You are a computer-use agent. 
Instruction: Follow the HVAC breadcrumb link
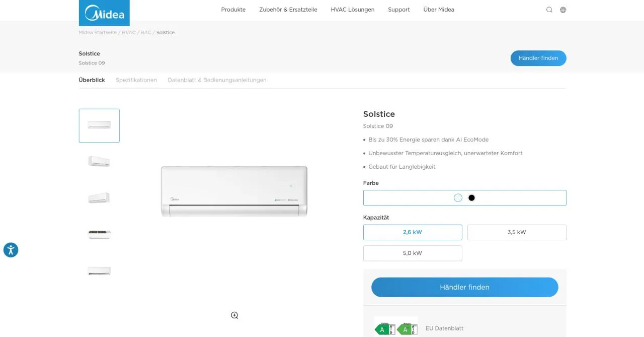(129, 32)
